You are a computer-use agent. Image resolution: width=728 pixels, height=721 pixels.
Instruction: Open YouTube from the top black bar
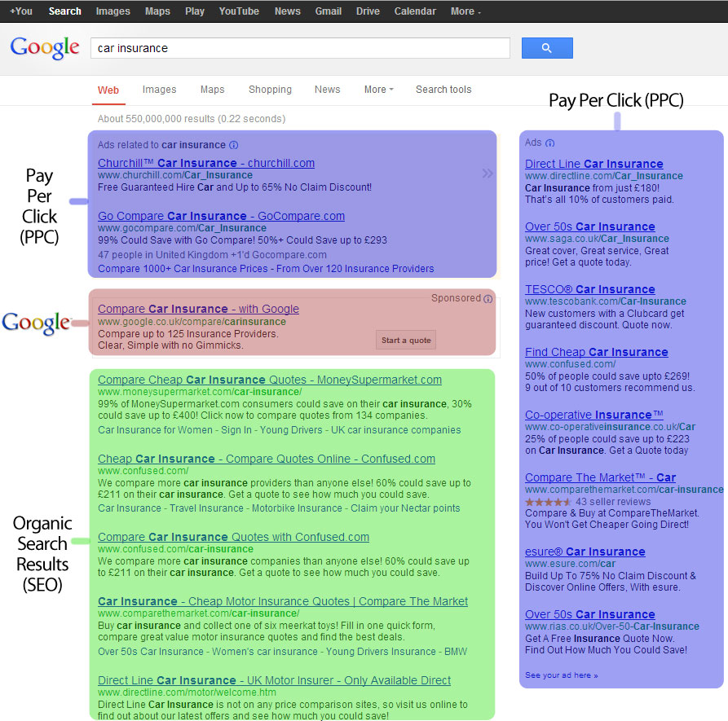point(239,11)
